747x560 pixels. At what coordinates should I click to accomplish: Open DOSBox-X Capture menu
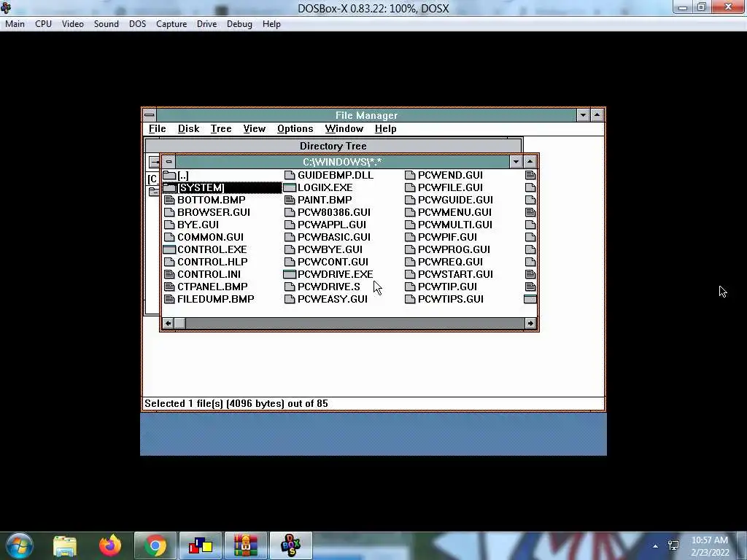point(171,24)
